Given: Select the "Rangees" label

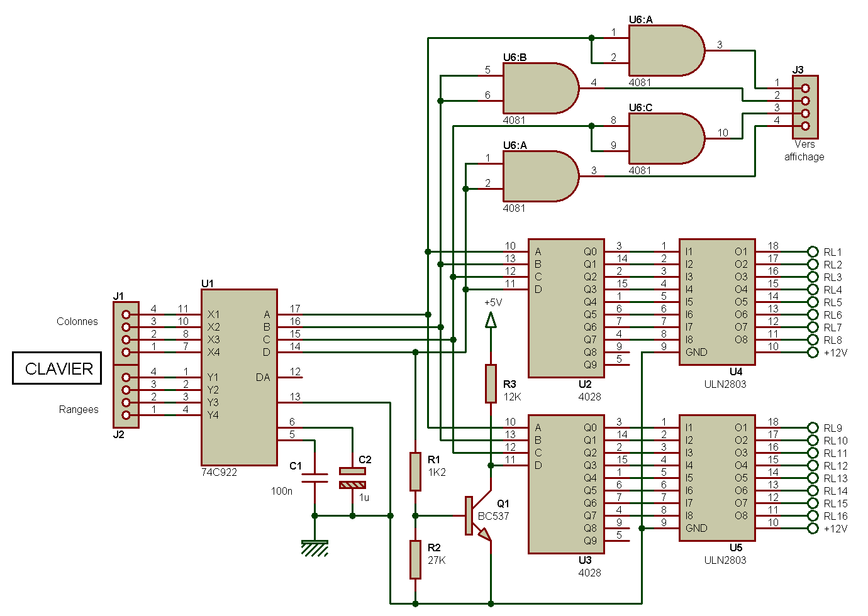Looking at the screenshot, I should [x=79, y=409].
